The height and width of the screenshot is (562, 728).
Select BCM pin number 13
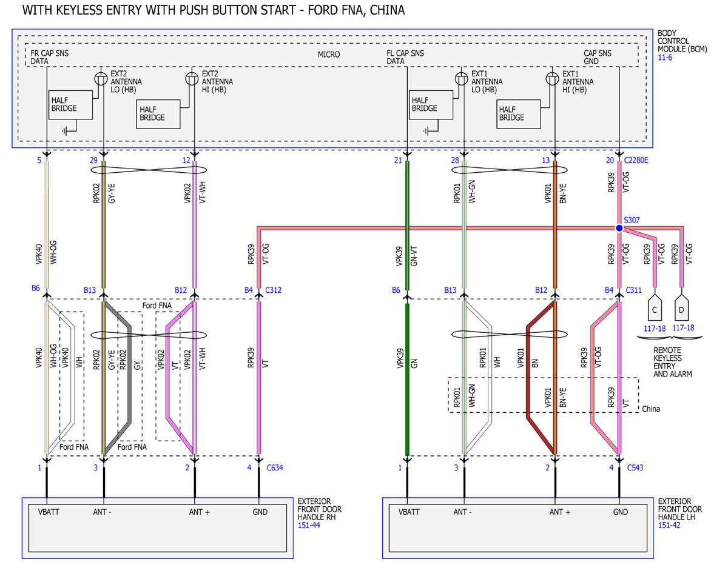click(545, 160)
